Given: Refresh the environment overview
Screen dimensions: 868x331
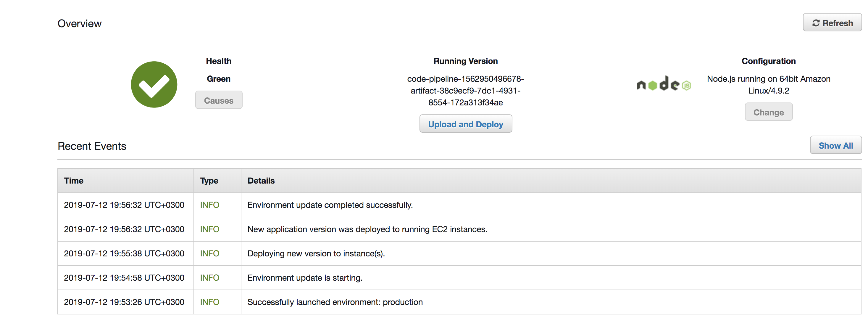Looking at the screenshot, I should pyautogui.click(x=832, y=23).
